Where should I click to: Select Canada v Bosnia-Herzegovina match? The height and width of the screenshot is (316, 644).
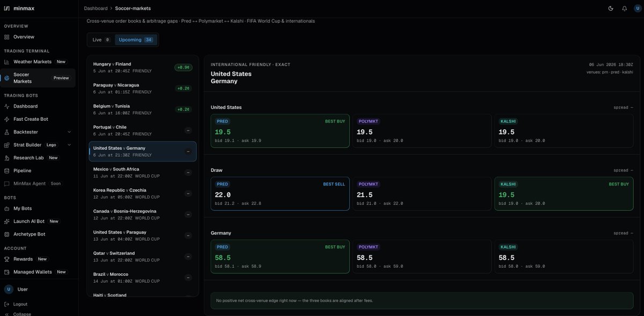(142, 214)
